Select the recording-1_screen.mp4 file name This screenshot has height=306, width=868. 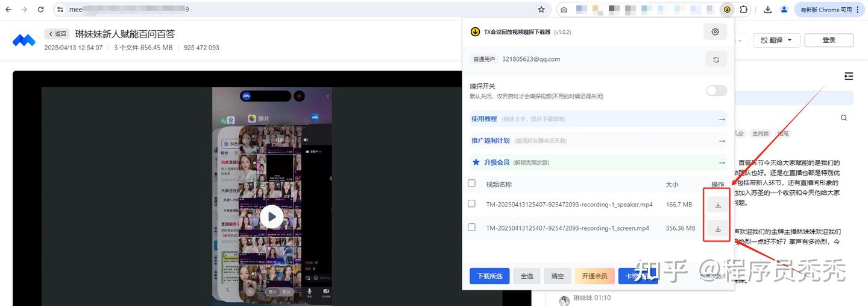pos(567,228)
